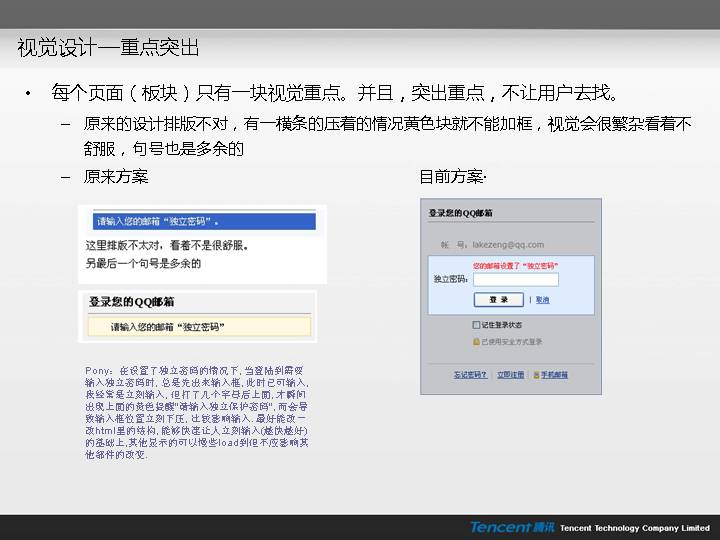720x540 pixels.
Task: Click the Tencent logo in footer
Action: [512, 527]
